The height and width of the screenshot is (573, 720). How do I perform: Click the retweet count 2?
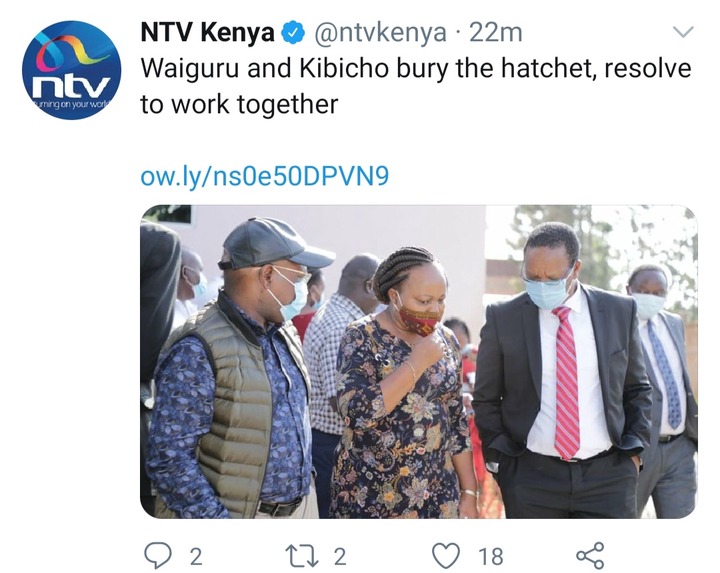(340, 556)
